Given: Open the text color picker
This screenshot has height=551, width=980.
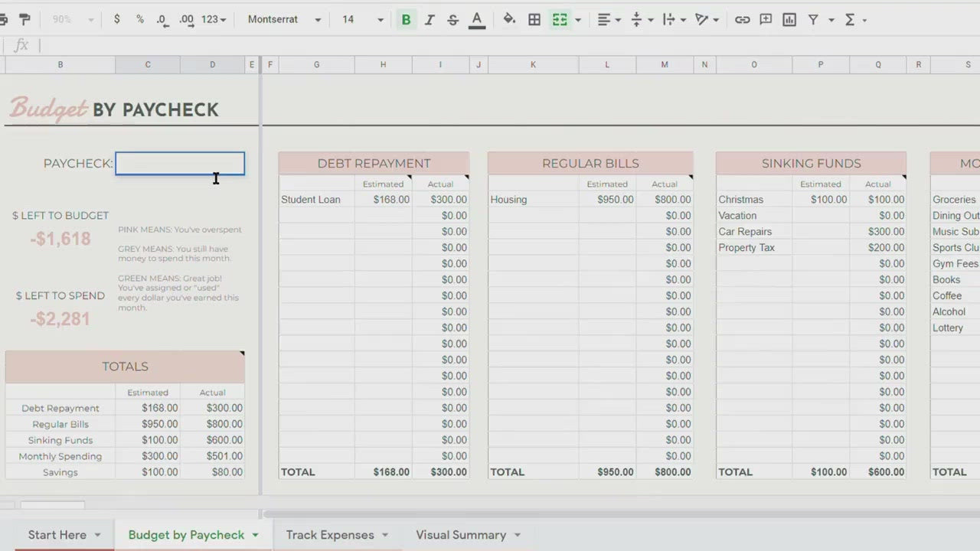Looking at the screenshot, I should 476,19.
